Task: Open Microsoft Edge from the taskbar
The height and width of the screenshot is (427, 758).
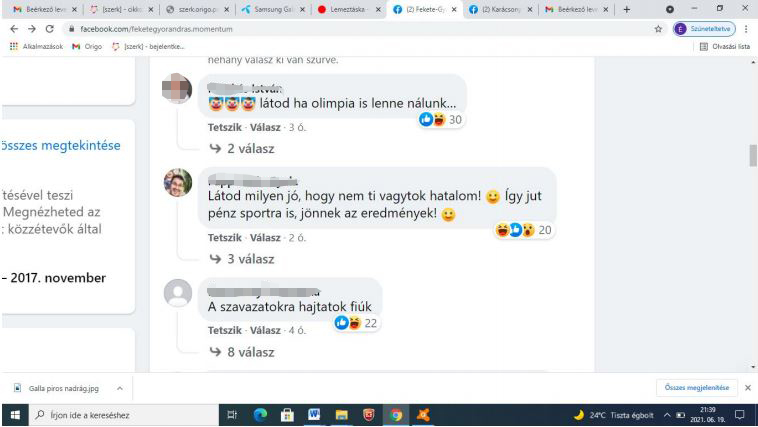Action: coord(260,414)
